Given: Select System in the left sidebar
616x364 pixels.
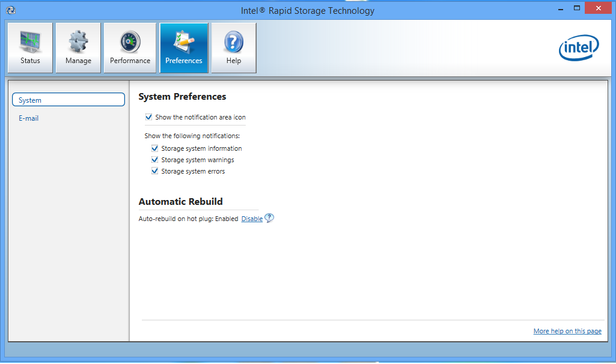Looking at the screenshot, I should 68,99.
